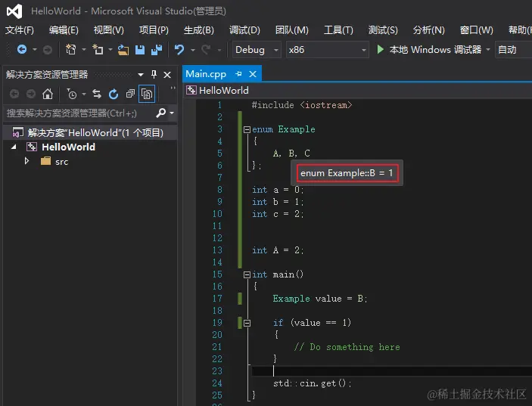The height and width of the screenshot is (406, 532).
Task: Open the x86 platform dropdown
Action: click(327, 50)
